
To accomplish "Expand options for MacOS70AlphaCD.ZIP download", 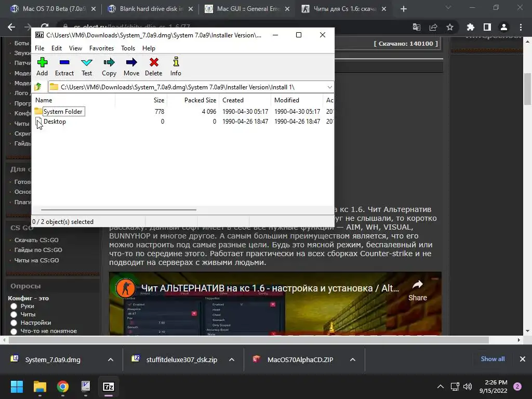I will [x=353, y=360].
